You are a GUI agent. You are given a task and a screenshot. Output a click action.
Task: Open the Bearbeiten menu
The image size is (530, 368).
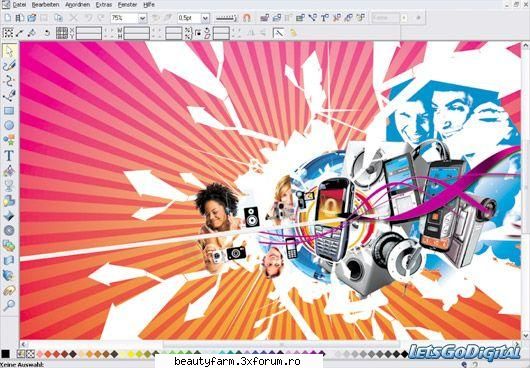pyautogui.click(x=46, y=5)
